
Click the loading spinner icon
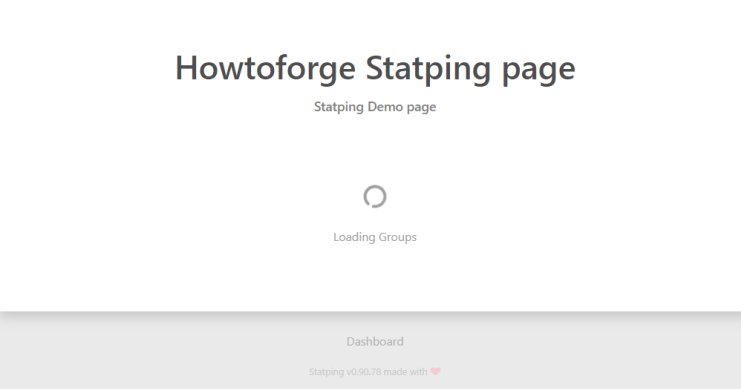[x=375, y=196]
